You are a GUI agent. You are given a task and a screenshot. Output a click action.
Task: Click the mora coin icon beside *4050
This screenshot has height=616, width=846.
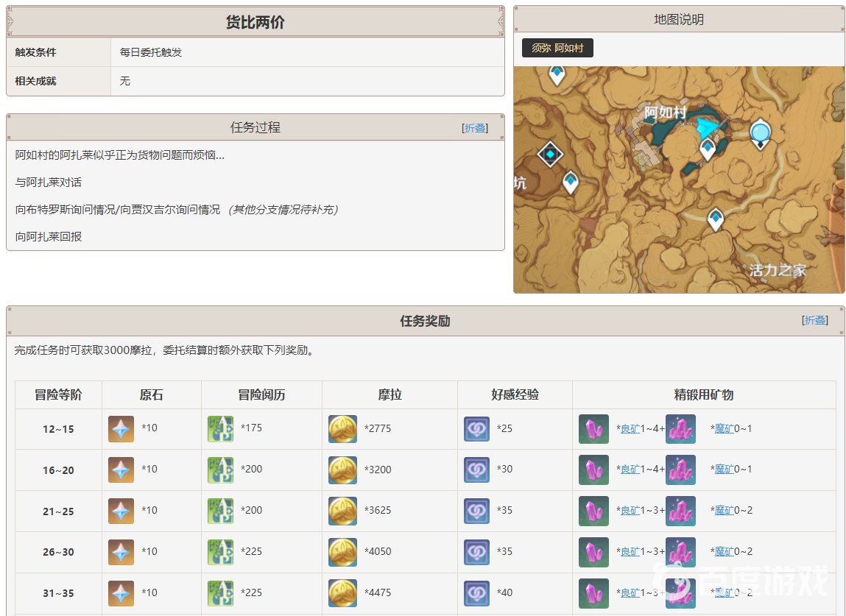[x=342, y=552]
